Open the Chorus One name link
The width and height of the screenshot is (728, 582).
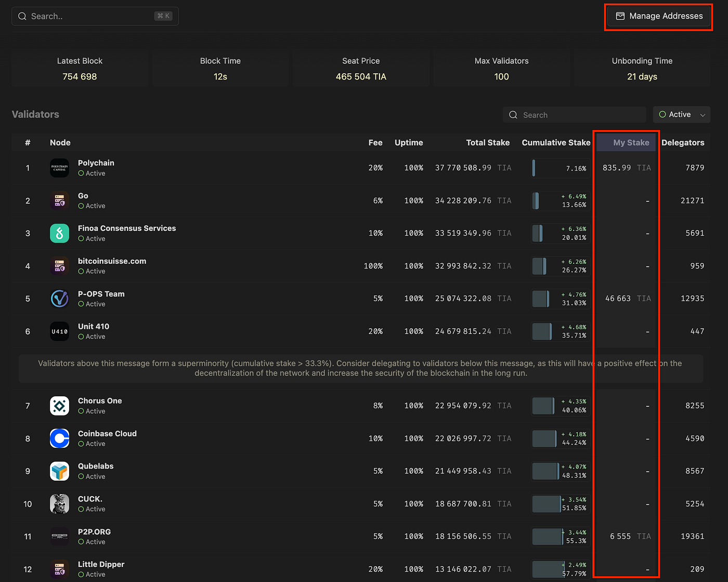(x=100, y=401)
